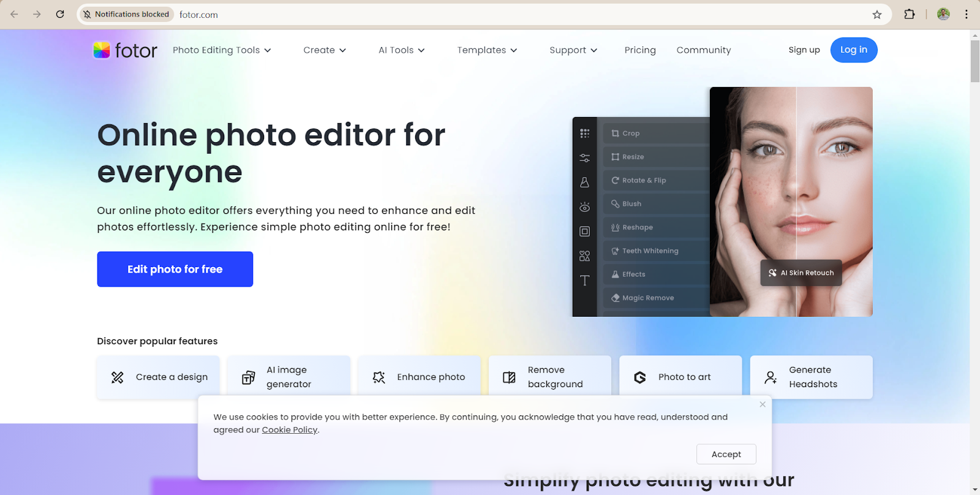The width and height of the screenshot is (980, 495).
Task: Go back in browser history
Action: 14,14
